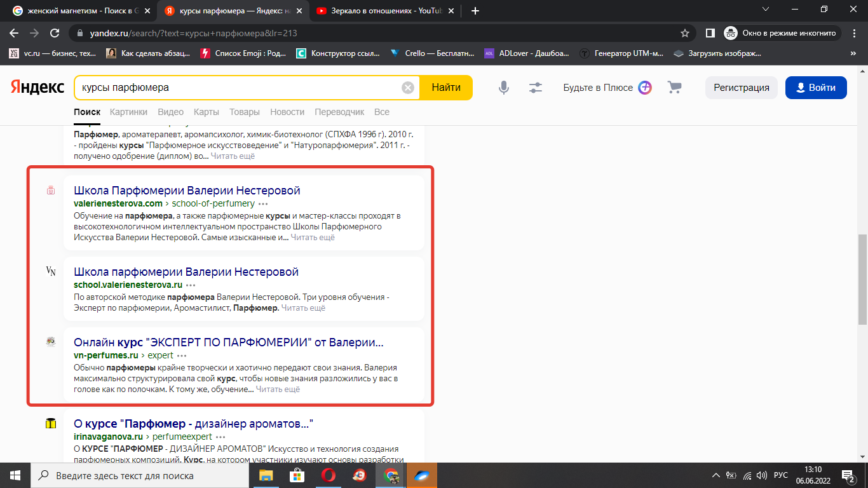Image resolution: width=868 pixels, height=488 pixels.
Task: Start voice search with the microphone icon
Action: (x=504, y=88)
